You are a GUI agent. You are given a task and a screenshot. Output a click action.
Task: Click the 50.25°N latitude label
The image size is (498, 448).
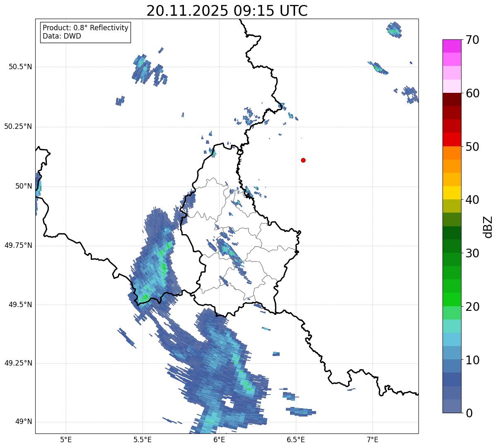click(x=18, y=126)
